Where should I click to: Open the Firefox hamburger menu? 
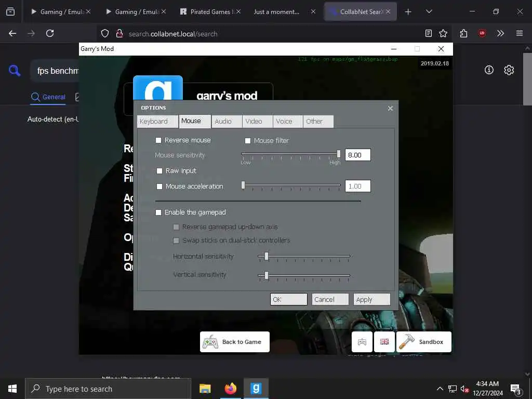pyautogui.click(x=520, y=33)
